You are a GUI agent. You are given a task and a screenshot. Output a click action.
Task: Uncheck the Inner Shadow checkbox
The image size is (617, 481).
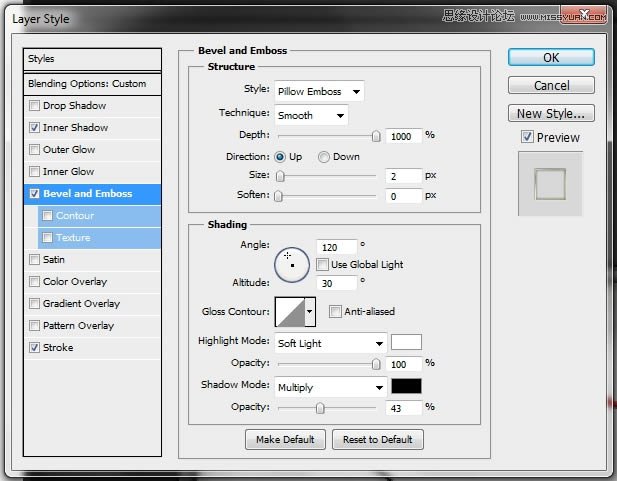[35, 128]
